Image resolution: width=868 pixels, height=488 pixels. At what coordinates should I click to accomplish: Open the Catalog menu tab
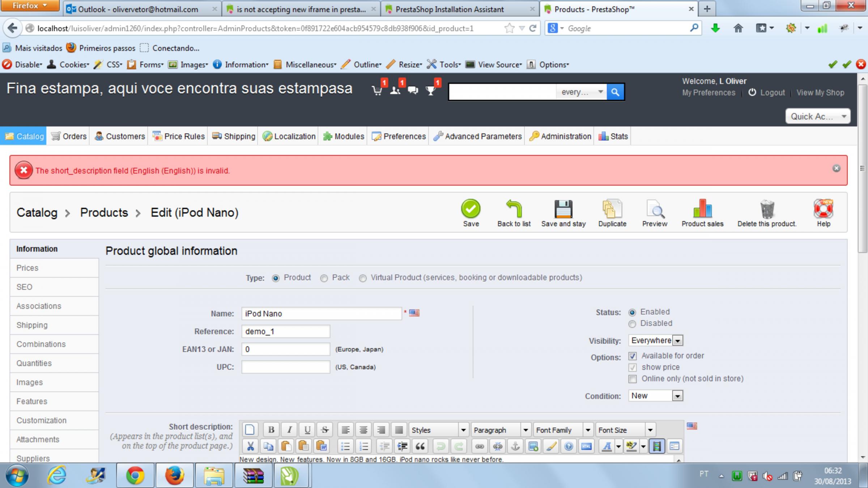[x=24, y=136]
